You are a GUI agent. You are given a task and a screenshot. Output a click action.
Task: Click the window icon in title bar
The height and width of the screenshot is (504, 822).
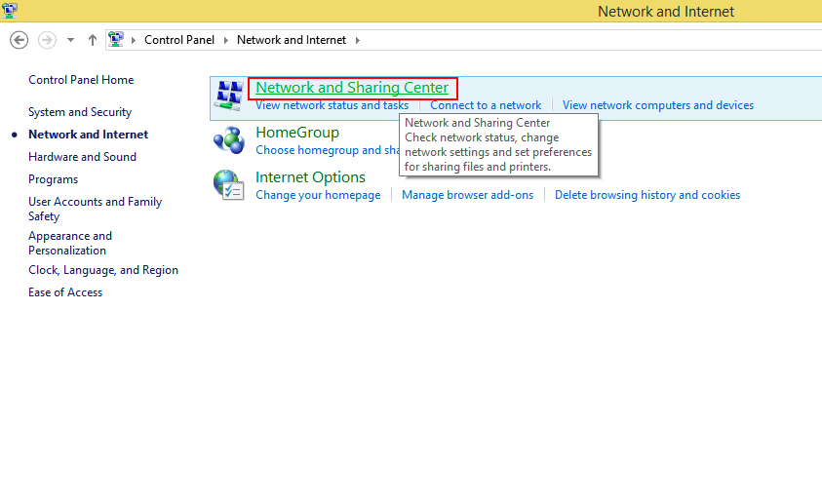[10, 10]
